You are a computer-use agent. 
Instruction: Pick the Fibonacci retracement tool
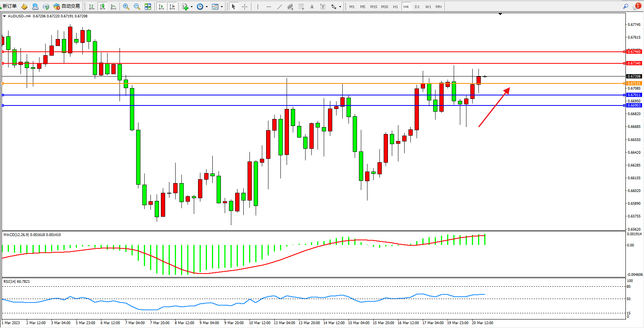click(301, 7)
